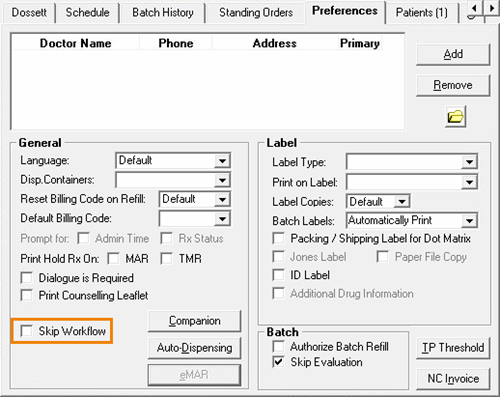
Task: Switch to the Schedule tab
Action: coord(87,13)
